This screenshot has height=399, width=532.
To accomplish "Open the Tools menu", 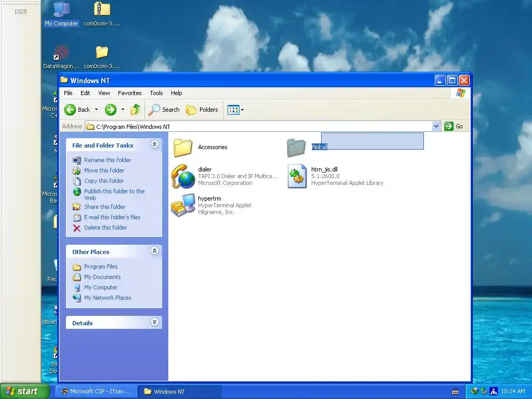I will [156, 93].
